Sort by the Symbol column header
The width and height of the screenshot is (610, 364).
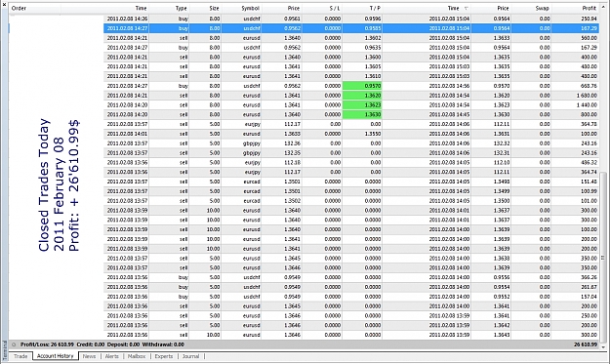250,8
